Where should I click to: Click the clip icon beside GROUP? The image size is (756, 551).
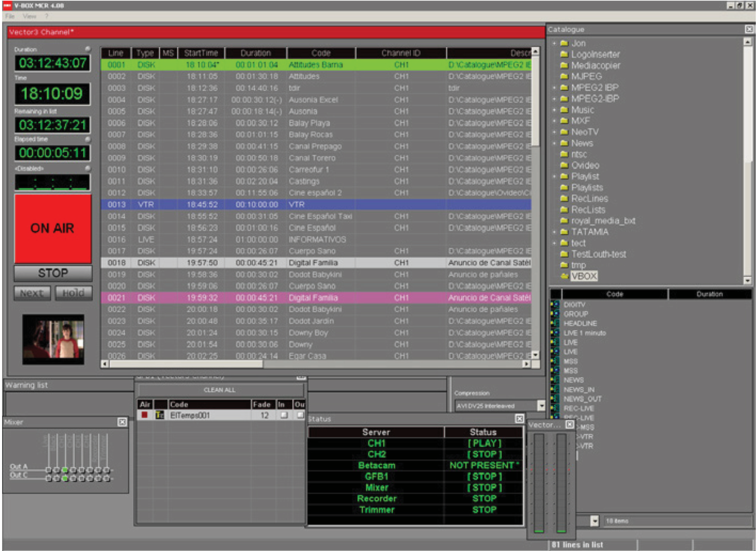[x=555, y=314]
